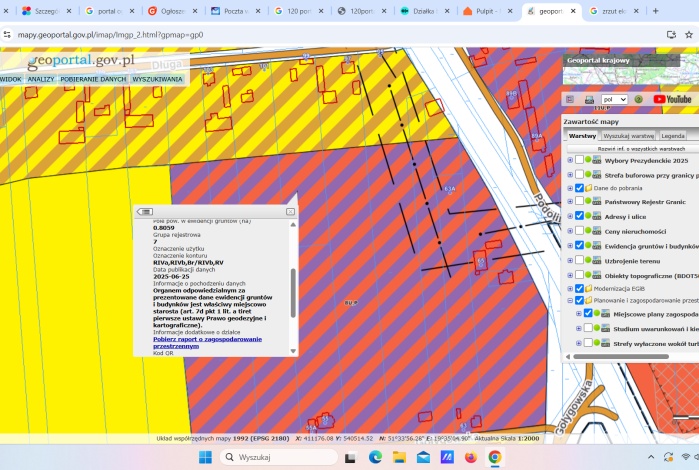Open Pobierz raport o zagospodarowaniu przestrzennym link
Viewport: 699px width, 470px height.
pyautogui.click(x=207, y=342)
